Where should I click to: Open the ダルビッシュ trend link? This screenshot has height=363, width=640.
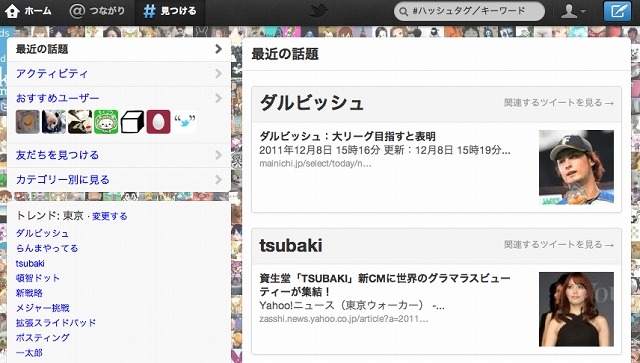[x=42, y=233]
